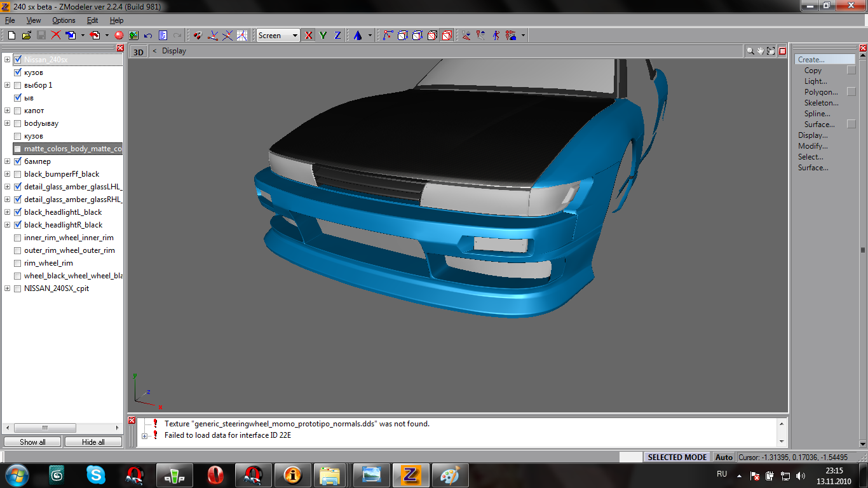Toggle the X axis constraint

point(309,36)
